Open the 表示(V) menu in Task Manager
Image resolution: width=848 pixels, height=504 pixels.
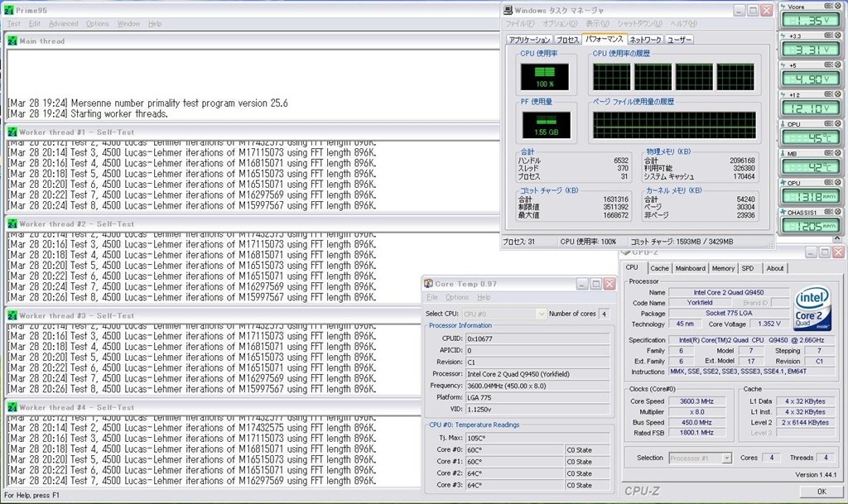pos(597,24)
